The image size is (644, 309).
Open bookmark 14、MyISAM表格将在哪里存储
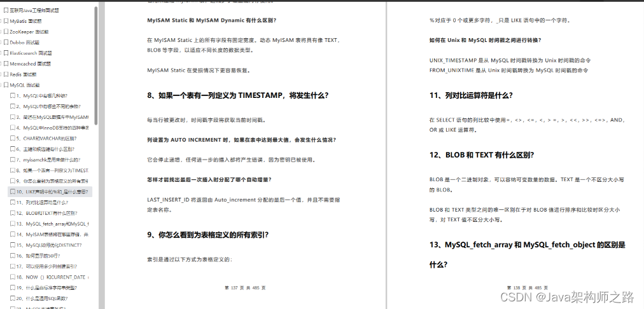[x=53, y=235]
